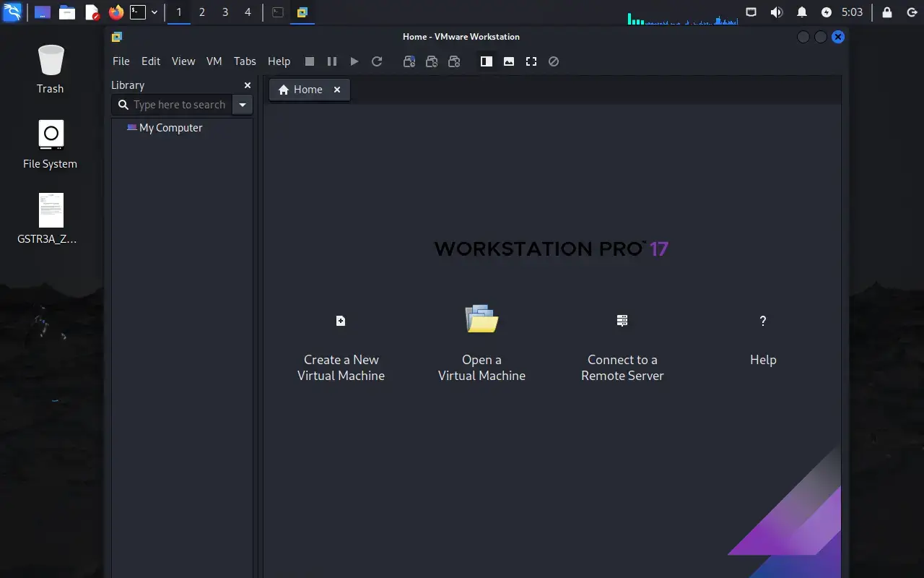Open the library search dropdown arrow
924x578 pixels.
[243, 105]
